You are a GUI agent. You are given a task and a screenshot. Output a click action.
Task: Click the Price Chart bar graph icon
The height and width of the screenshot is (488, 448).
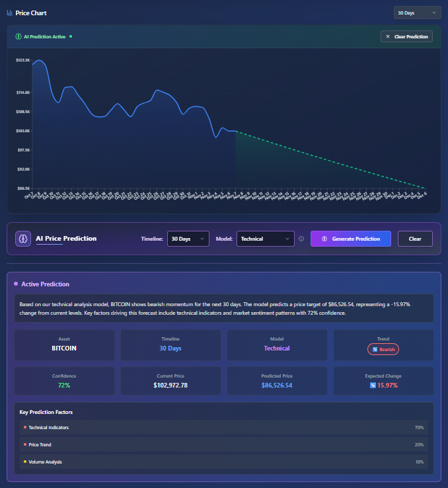(9, 13)
